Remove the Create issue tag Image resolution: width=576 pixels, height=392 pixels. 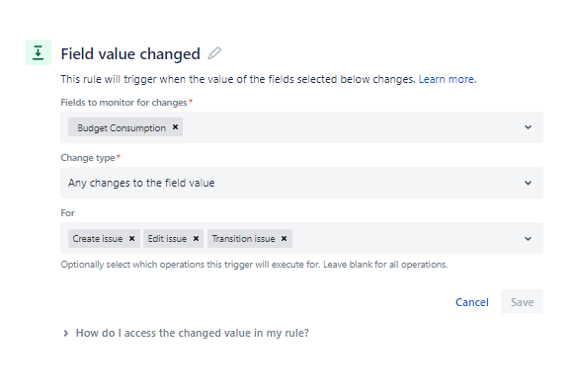click(131, 239)
